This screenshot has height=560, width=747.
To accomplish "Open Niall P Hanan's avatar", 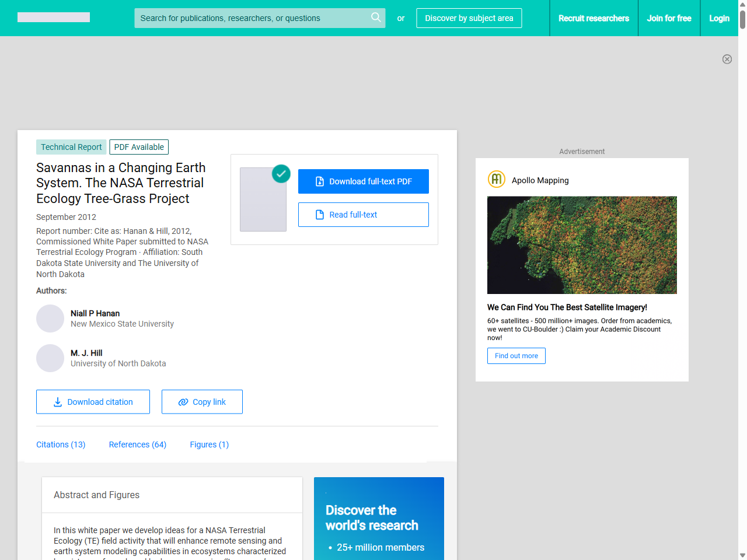I will [50, 318].
